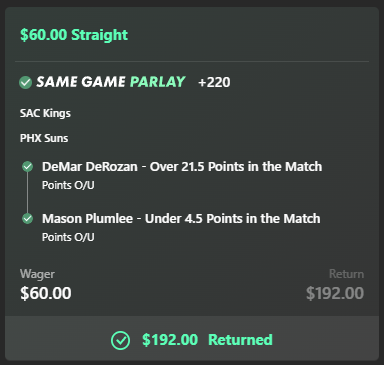Click the Return label
This screenshot has width=384, height=365.
[346, 274]
